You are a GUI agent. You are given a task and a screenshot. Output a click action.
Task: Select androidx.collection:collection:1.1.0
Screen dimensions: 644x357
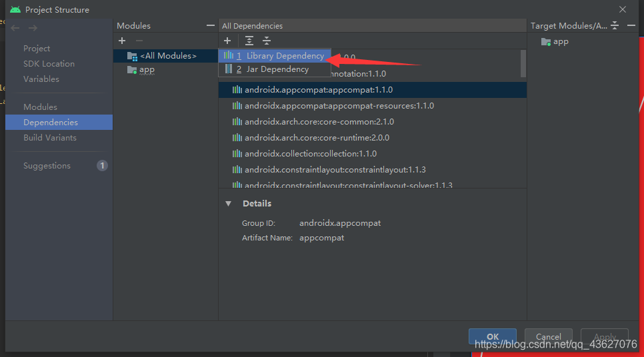pyautogui.click(x=373, y=154)
